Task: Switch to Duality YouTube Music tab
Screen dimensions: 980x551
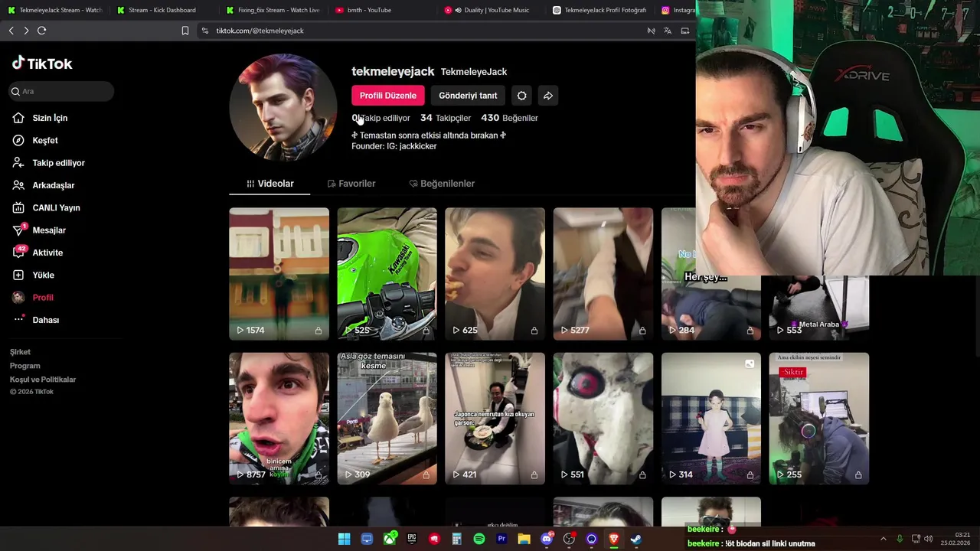Action: (x=492, y=10)
